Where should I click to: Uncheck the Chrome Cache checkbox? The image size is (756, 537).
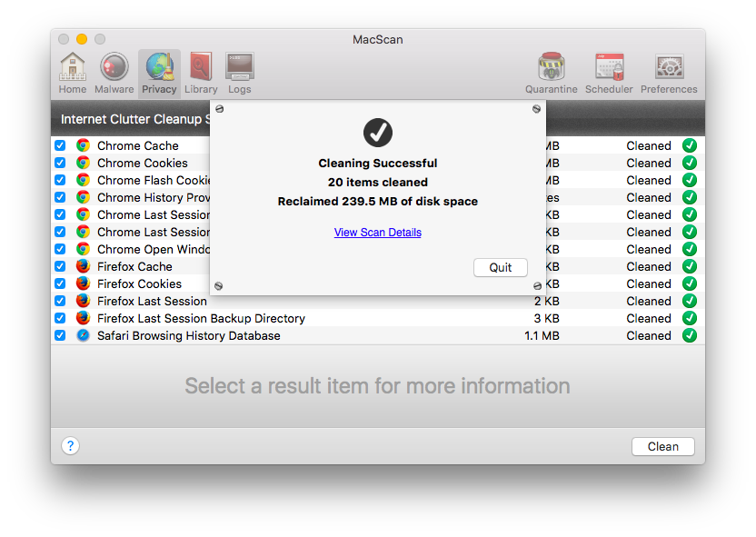[x=60, y=145]
